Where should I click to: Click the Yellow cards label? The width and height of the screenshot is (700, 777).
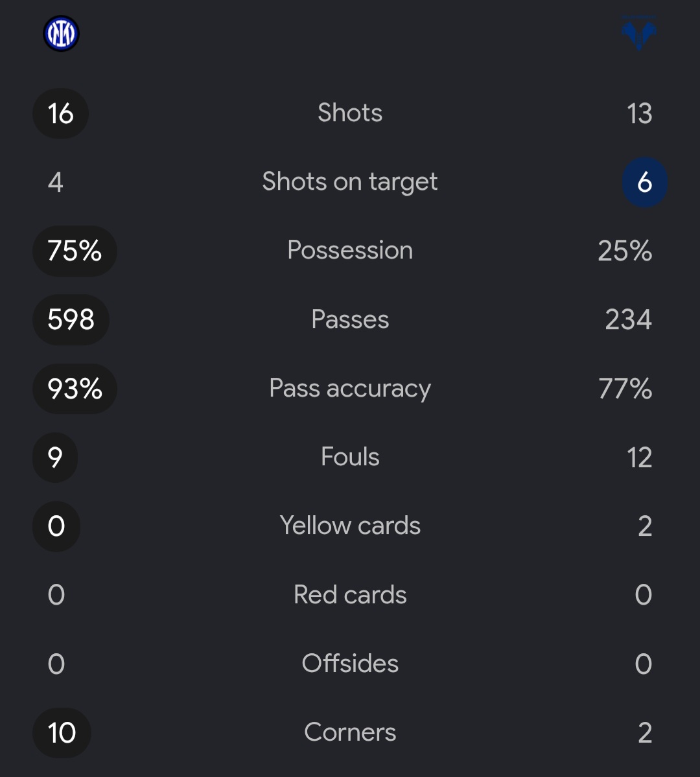pos(350,526)
